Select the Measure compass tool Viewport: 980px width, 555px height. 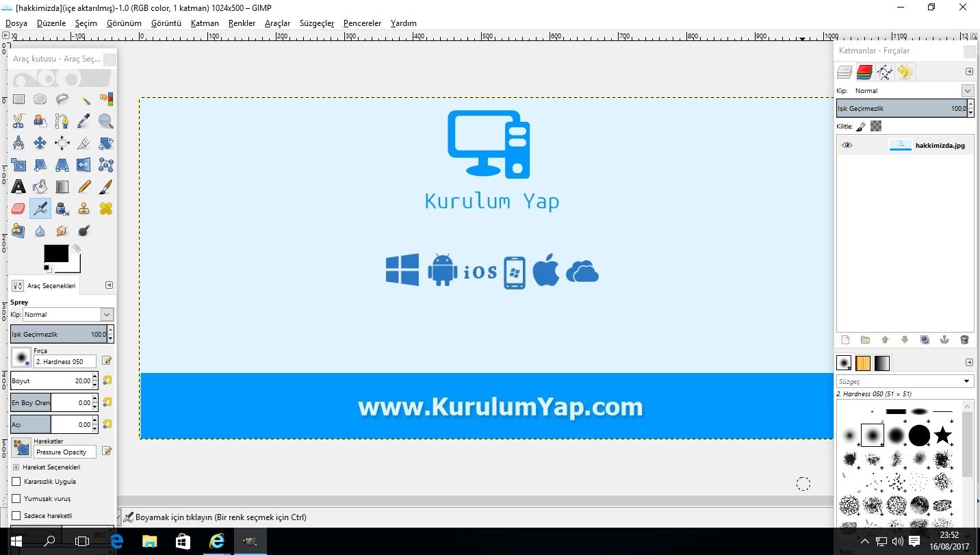click(18, 143)
